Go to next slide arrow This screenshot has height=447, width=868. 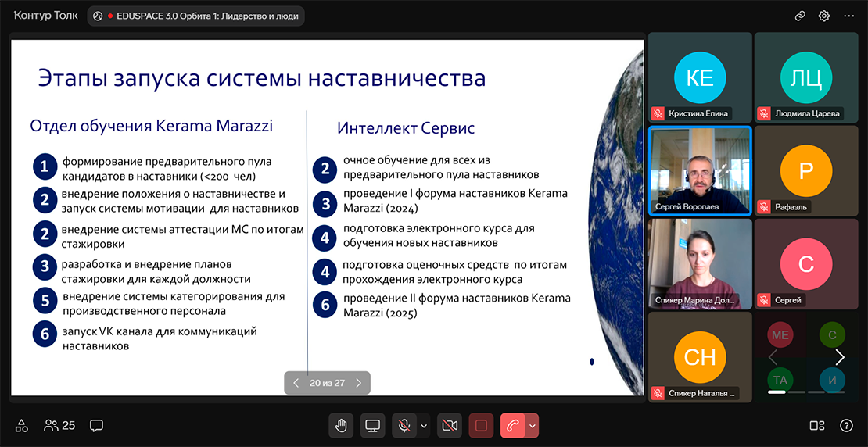(358, 383)
